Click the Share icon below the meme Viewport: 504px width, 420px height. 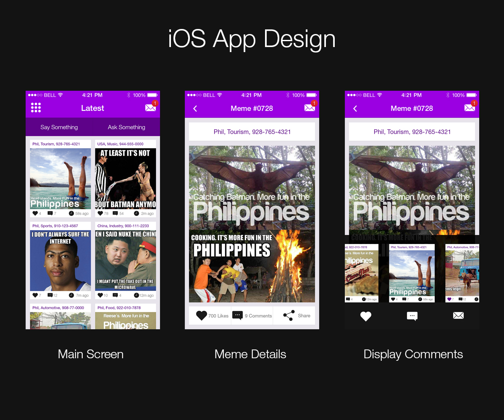coord(289,315)
